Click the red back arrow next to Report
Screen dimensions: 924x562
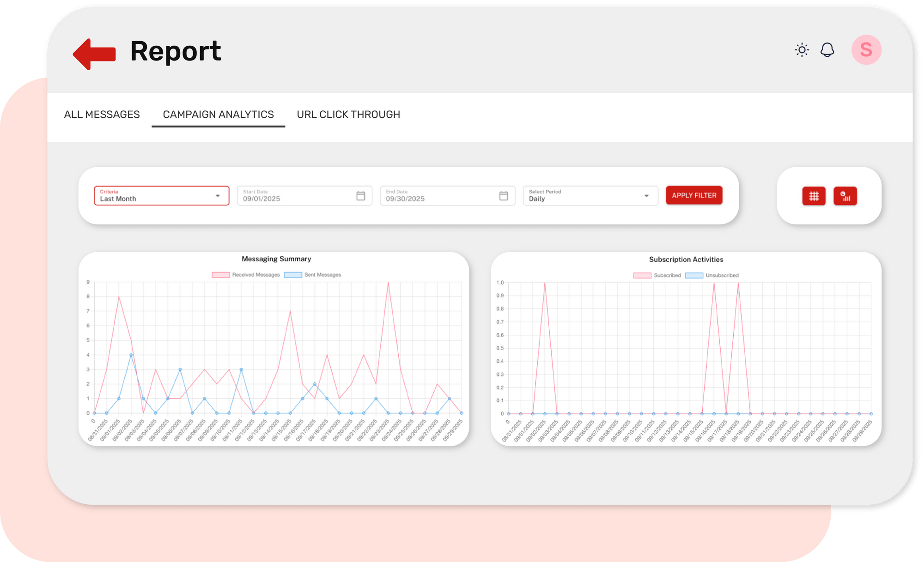94,52
